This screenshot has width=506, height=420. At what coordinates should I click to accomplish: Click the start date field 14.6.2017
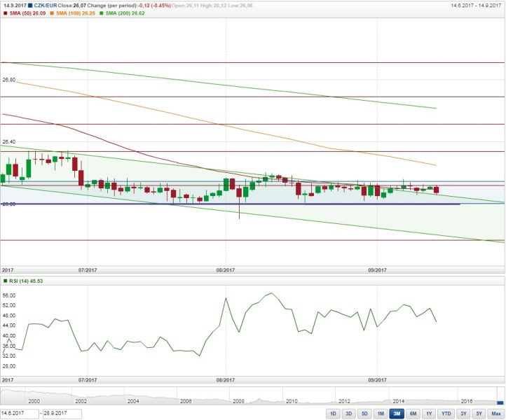coord(20,414)
